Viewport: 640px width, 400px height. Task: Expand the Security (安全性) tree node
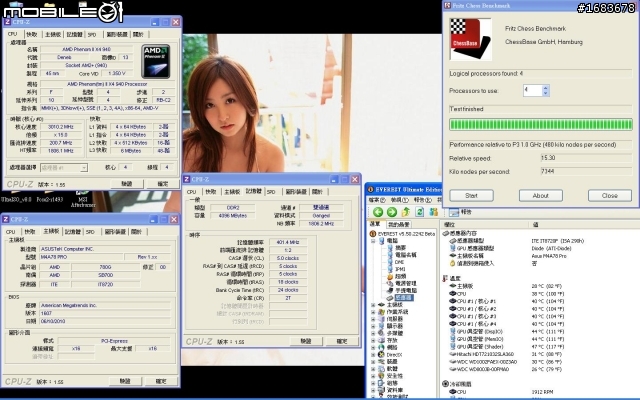click(373, 376)
